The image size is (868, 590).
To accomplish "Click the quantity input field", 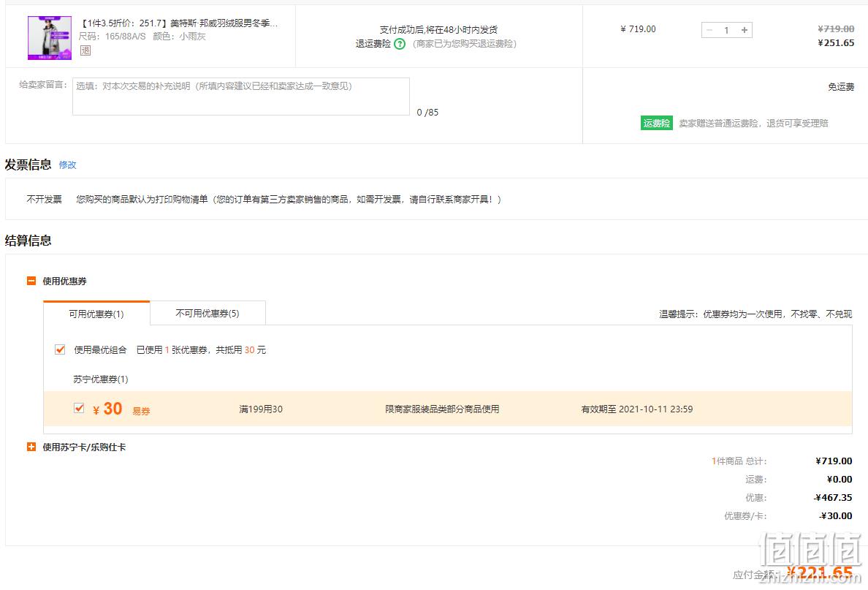I will point(726,30).
